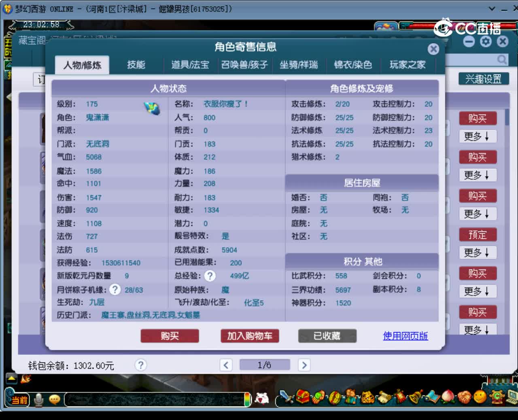Click the green arrow system icon

pos(497,397)
